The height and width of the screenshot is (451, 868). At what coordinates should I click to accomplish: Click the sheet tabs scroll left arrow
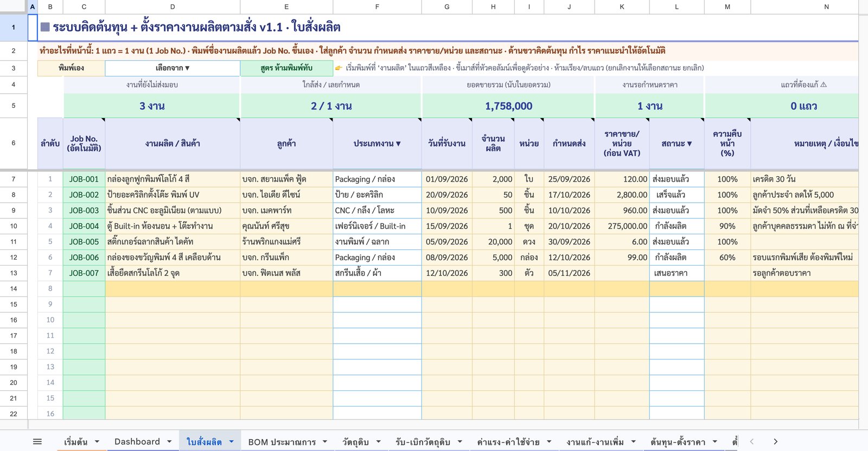(752, 442)
